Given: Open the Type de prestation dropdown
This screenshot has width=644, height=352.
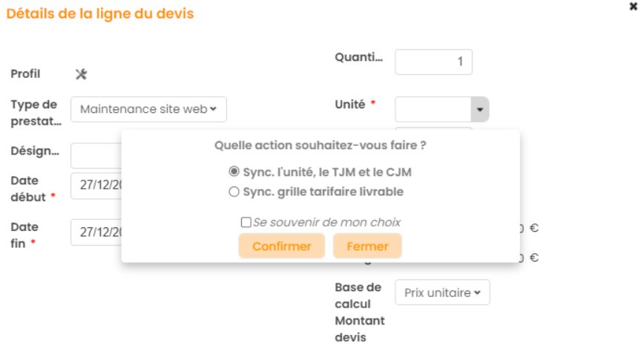Looking at the screenshot, I should (x=148, y=109).
